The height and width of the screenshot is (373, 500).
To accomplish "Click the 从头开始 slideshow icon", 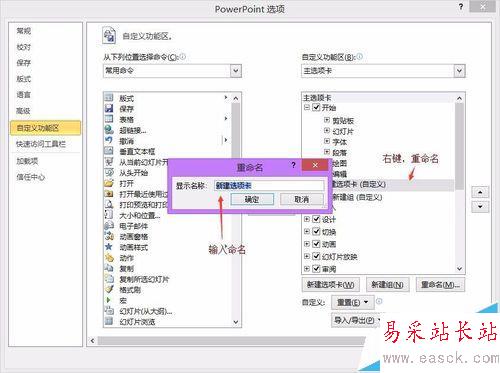I will pos(109,173).
